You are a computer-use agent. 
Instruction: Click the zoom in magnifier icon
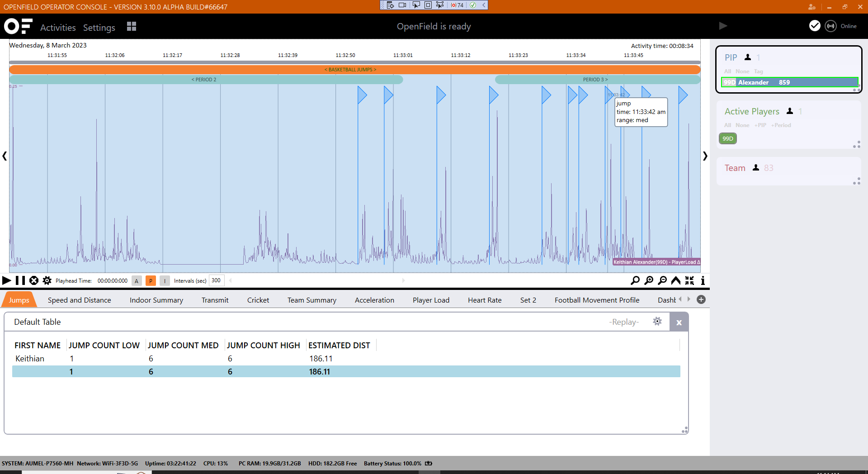coord(649,280)
